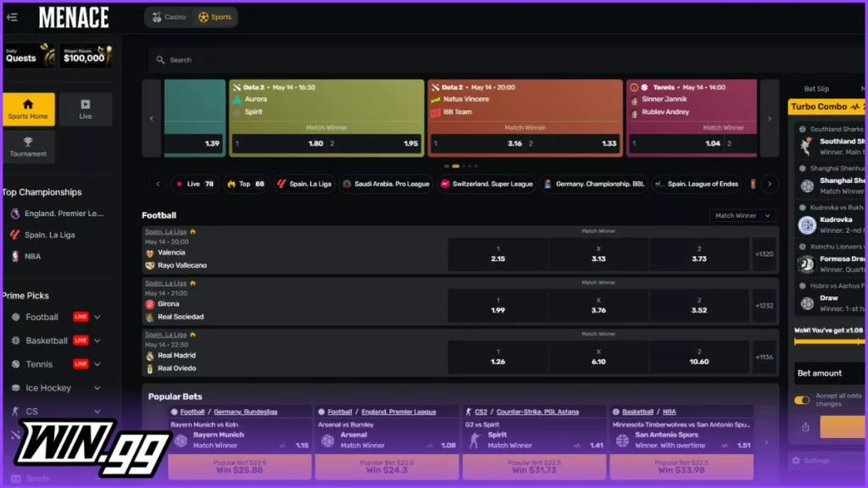Bet 1.80 on Aurora in Dota 2 card
Image resolution: width=868 pixels, height=488 pixels.
[x=280, y=144]
